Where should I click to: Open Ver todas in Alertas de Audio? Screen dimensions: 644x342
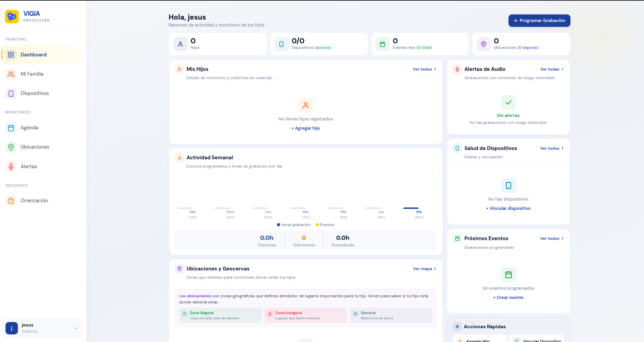tap(552, 69)
